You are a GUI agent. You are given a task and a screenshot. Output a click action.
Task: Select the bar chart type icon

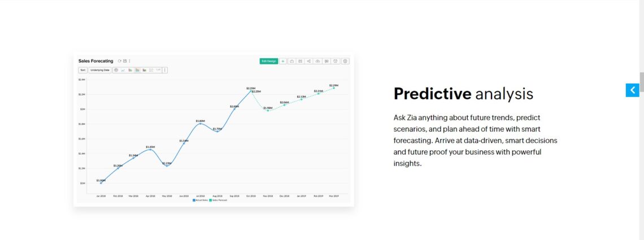tap(130, 70)
